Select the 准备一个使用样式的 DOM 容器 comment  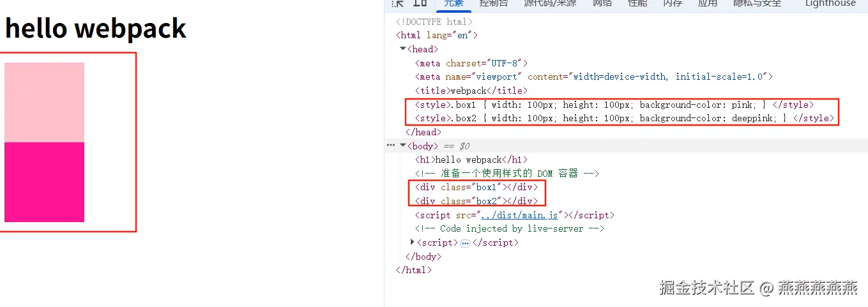click(507, 174)
